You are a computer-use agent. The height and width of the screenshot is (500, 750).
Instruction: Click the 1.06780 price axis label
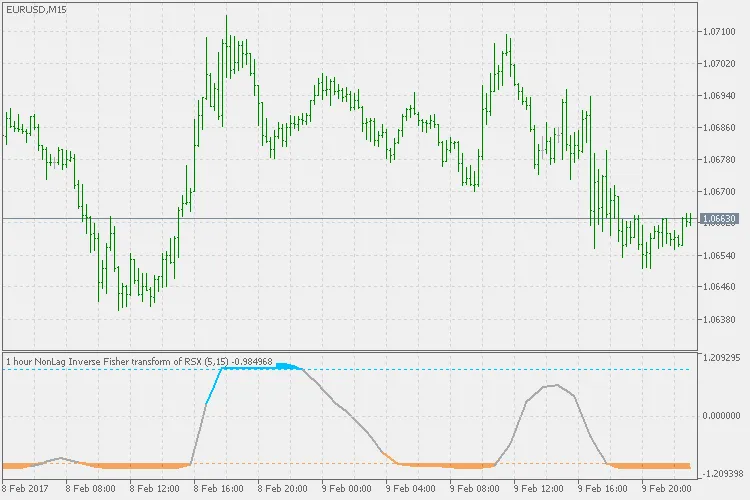coord(720,160)
